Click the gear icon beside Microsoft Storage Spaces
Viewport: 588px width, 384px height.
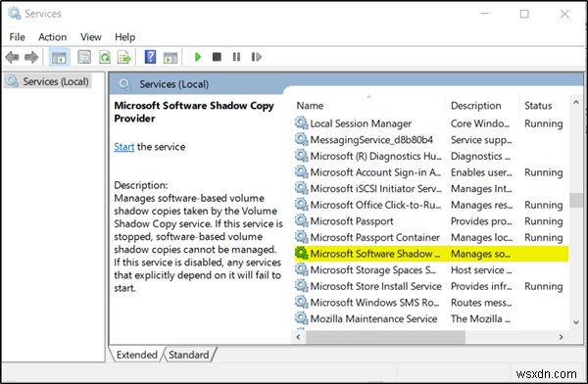(x=301, y=269)
